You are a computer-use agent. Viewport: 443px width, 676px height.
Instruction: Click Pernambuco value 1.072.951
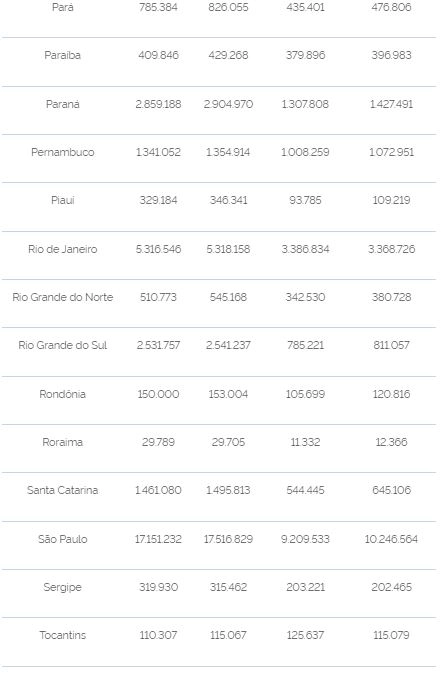click(x=391, y=152)
